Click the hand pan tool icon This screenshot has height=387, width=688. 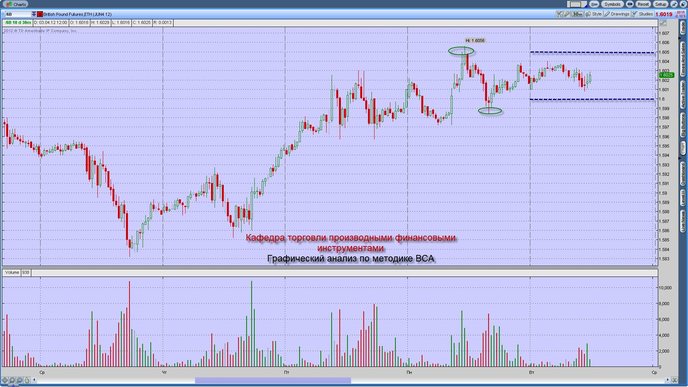(x=27, y=380)
